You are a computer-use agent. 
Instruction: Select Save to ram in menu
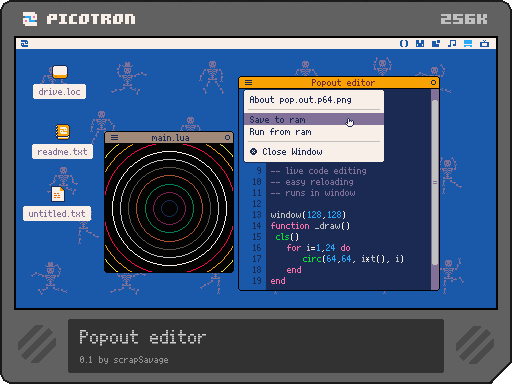(x=314, y=119)
